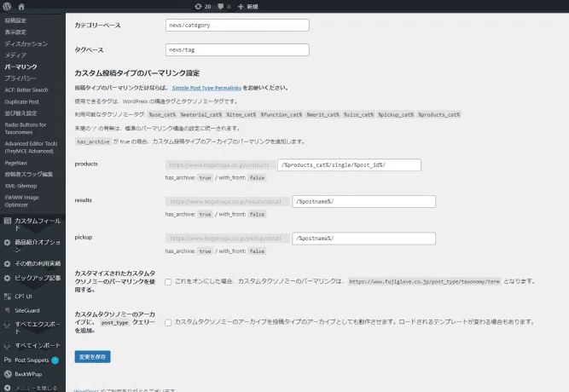The height and width of the screenshot is (392, 569).
Task: Open Radio Buttons for Taxonomies settings
Action: [26, 129]
